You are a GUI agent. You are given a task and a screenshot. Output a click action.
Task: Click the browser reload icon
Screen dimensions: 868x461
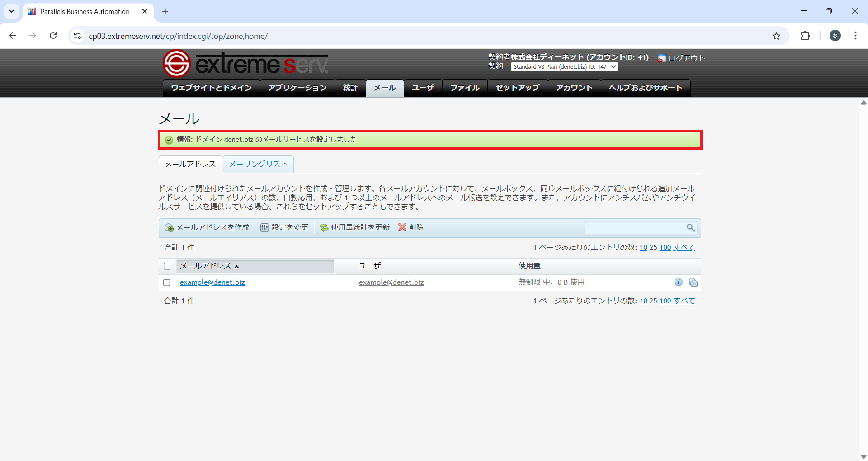(x=53, y=36)
